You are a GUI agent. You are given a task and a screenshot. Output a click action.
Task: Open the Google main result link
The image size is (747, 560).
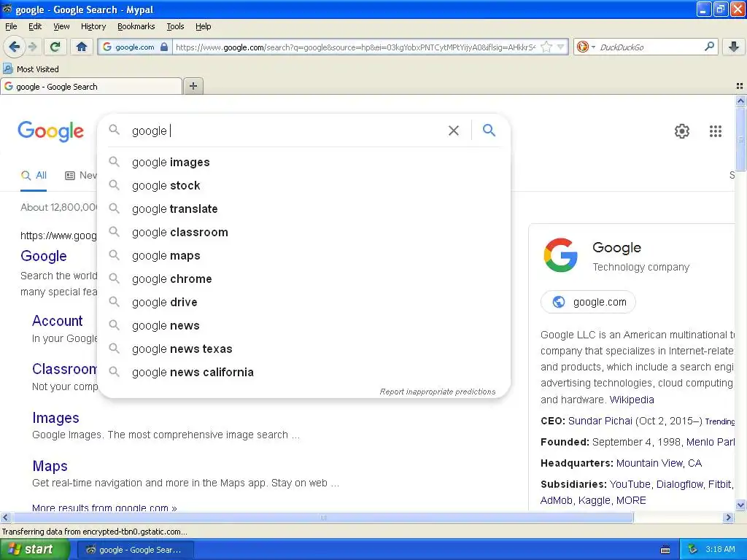coord(43,256)
